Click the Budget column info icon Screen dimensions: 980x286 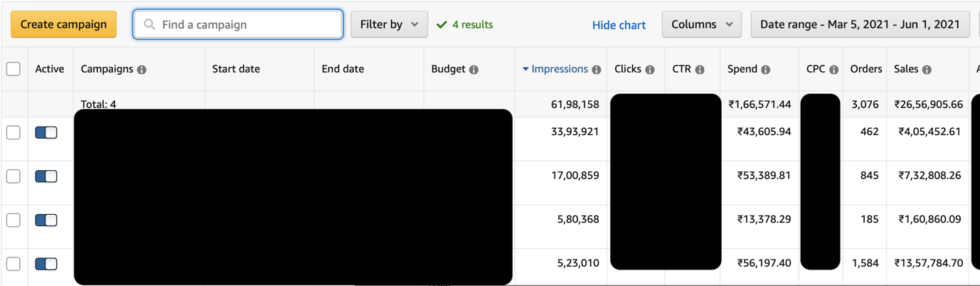pos(474,70)
